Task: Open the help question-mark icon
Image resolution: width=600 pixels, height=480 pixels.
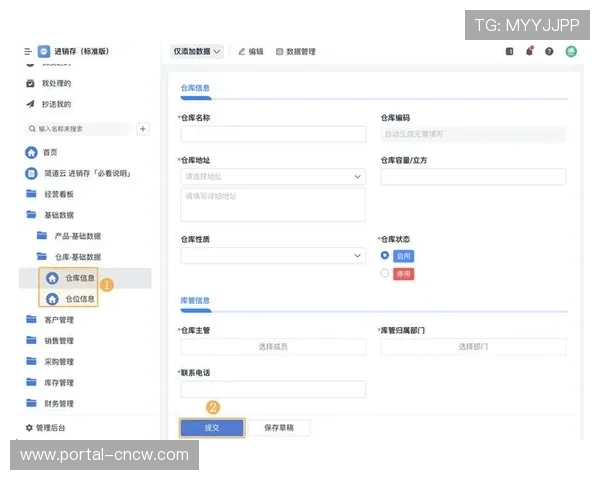Action: pos(549,51)
